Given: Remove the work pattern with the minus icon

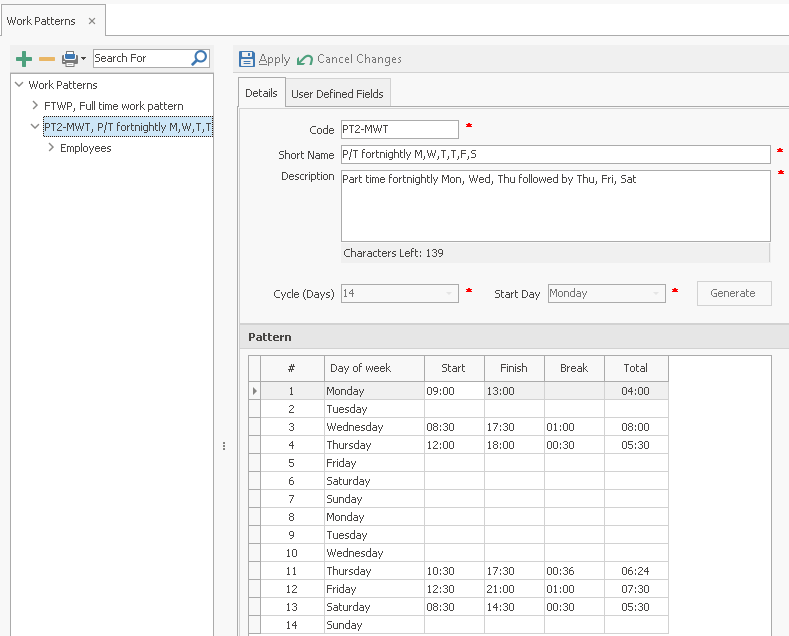Looking at the screenshot, I should [x=47, y=59].
